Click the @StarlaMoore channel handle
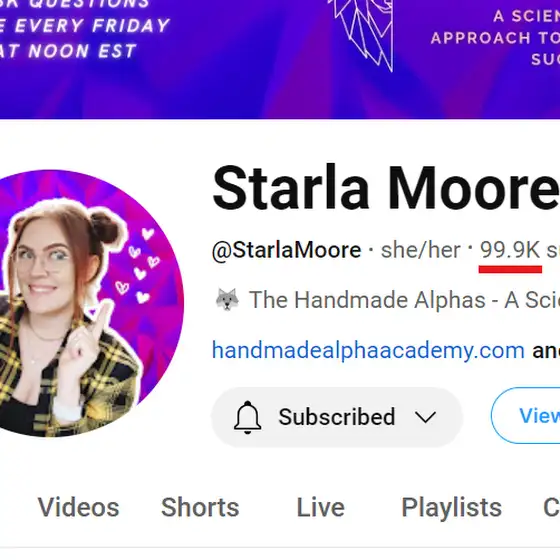Screen dimensions: 560x560 286,250
